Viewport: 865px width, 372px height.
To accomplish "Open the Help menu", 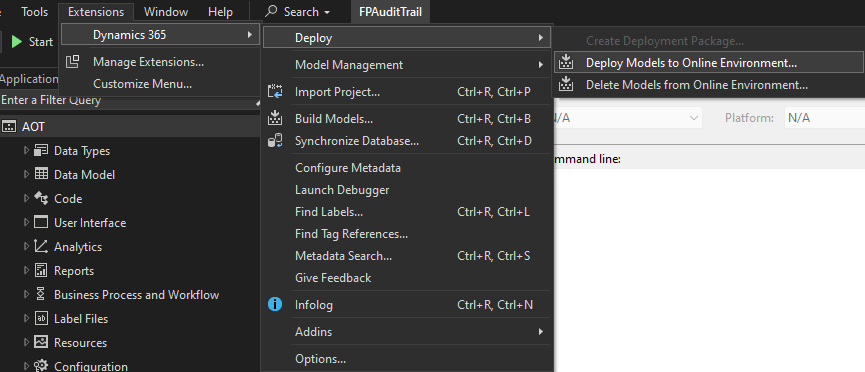I will (220, 12).
